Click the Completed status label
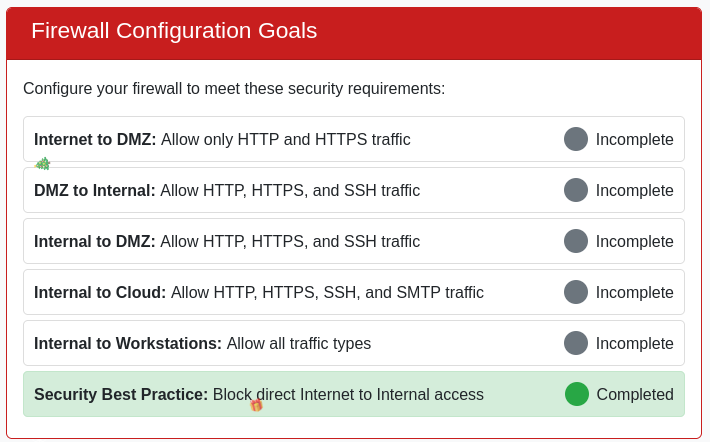Image resolution: width=710 pixels, height=442 pixels. coord(635,394)
